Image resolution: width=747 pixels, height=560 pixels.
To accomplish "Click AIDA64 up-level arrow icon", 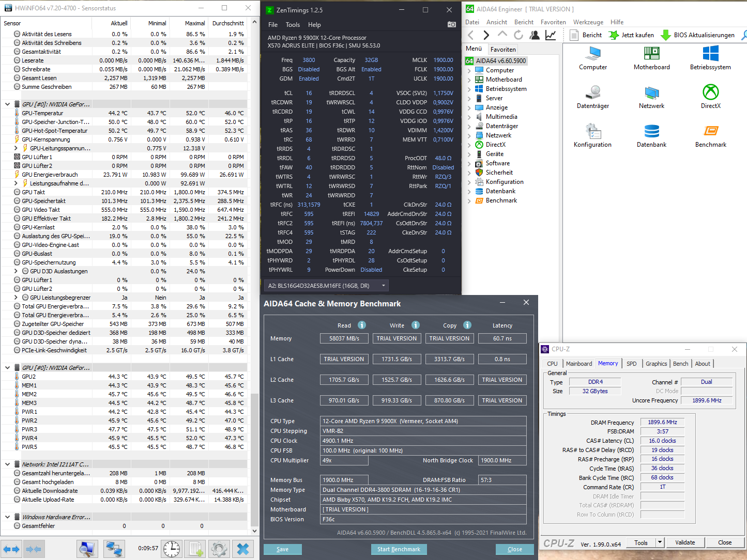I will coord(502,34).
